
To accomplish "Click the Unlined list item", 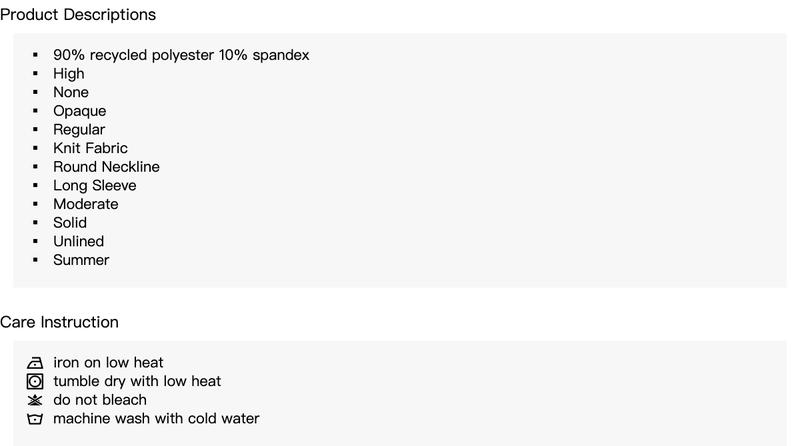I will 79,241.
